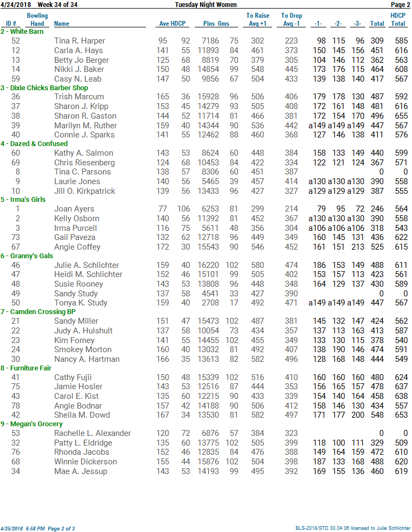Click the '7 - Camden Crossing BP' heading

click(x=38, y=312)
